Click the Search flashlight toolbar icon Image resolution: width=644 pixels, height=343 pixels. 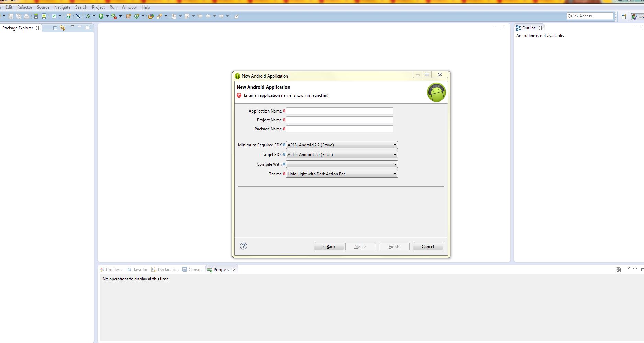pos(159,16)
